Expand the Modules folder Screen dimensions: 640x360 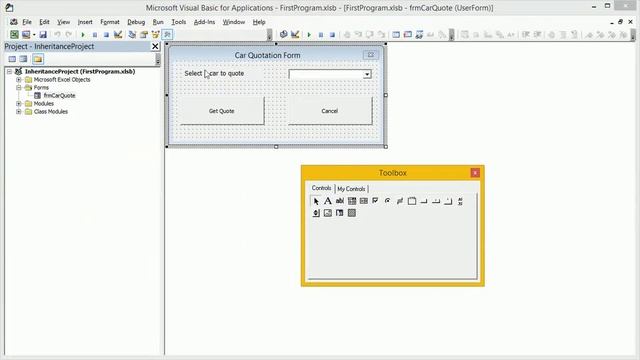pos(19,104)
